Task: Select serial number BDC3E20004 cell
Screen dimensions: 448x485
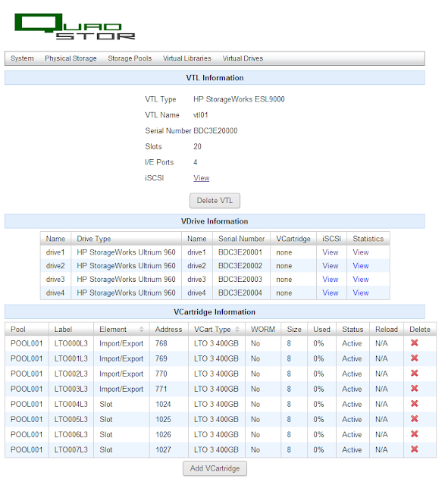Action: 240,293
